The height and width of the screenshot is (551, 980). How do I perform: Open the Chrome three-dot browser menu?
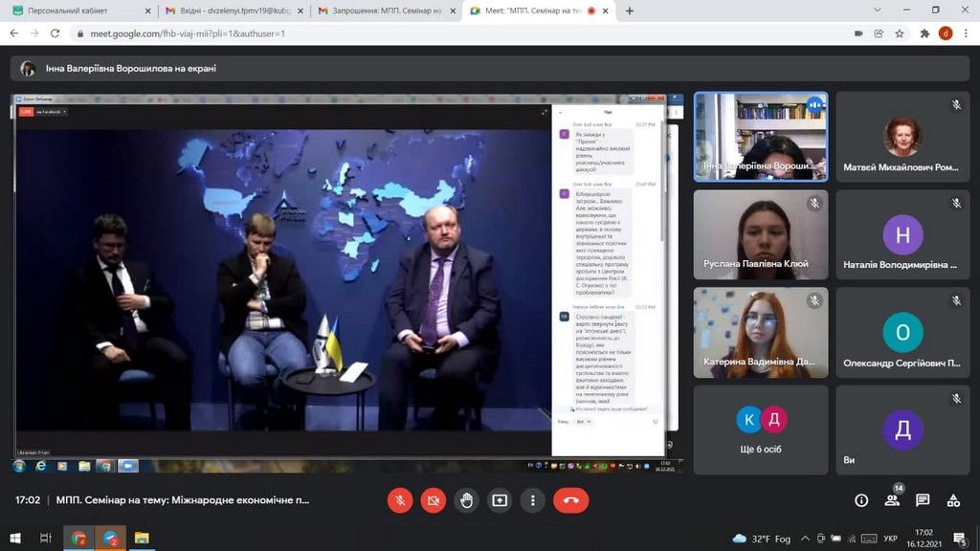point(966,33)
